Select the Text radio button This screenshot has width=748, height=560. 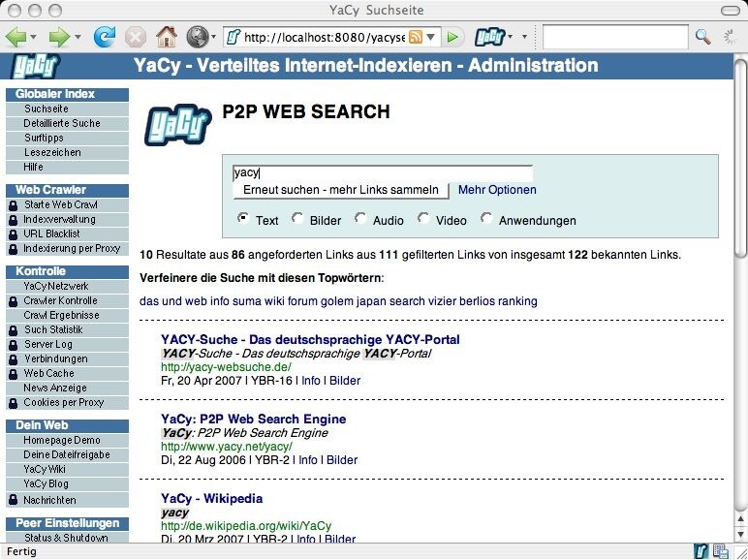(243, 218)
